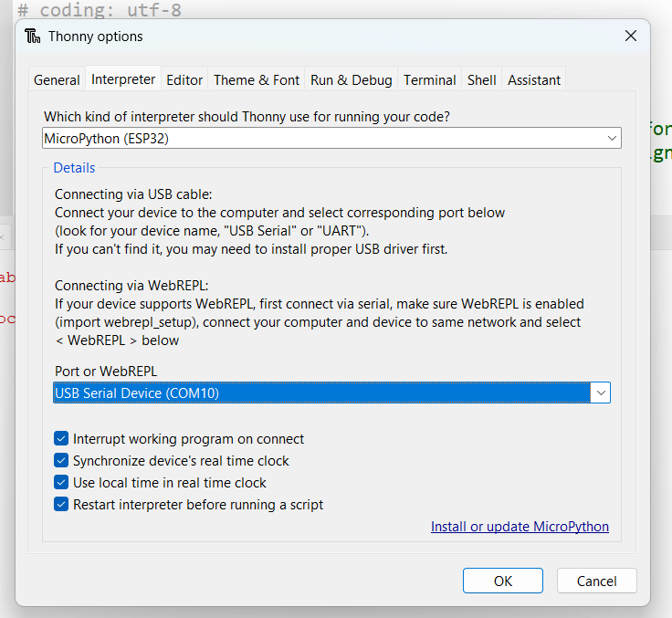Toggle Use local time in real time clock
This screenshot has width=672, height=618.
click(62, 483)
